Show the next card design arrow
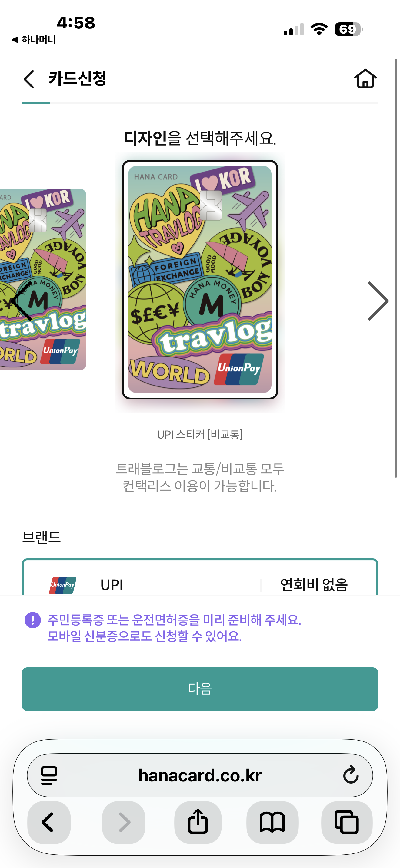Viewport: 400px width, 868px height. pos(378,301)
